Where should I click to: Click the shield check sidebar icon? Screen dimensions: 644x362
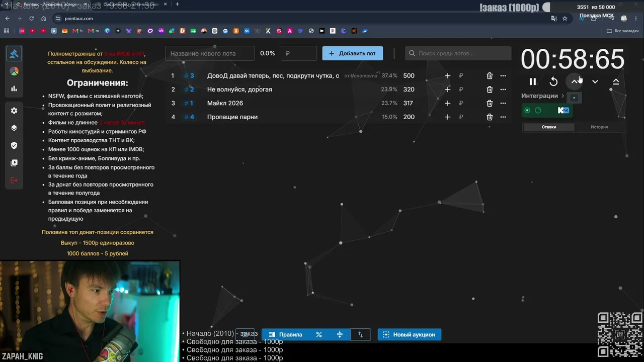[x=14, y=145]
